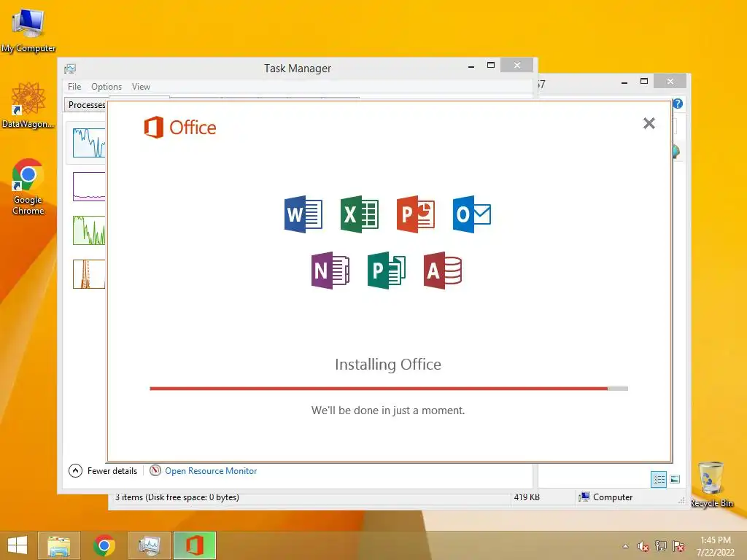Screen dimensions: 747x560
Task: Open the View menu in Task Manager
Action: coord(141,87)
